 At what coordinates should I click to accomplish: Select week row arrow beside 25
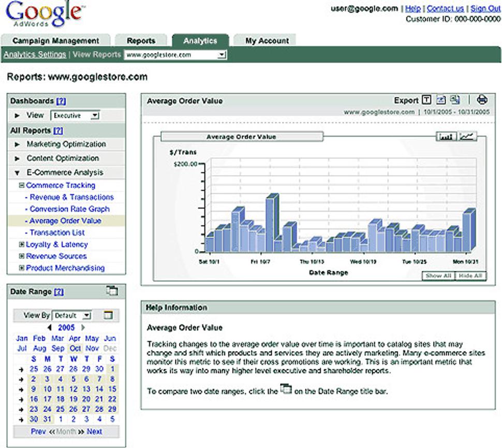click(x=21, y=369)
